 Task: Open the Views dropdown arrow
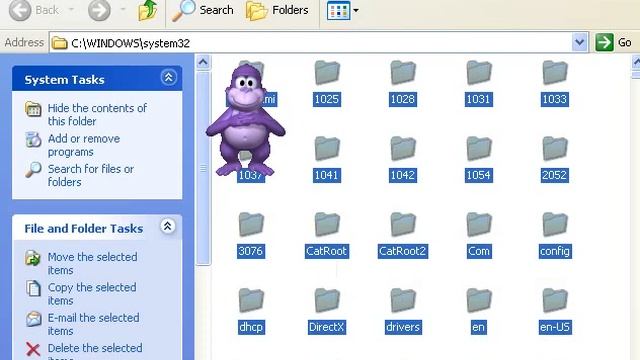tap(356, 11)
